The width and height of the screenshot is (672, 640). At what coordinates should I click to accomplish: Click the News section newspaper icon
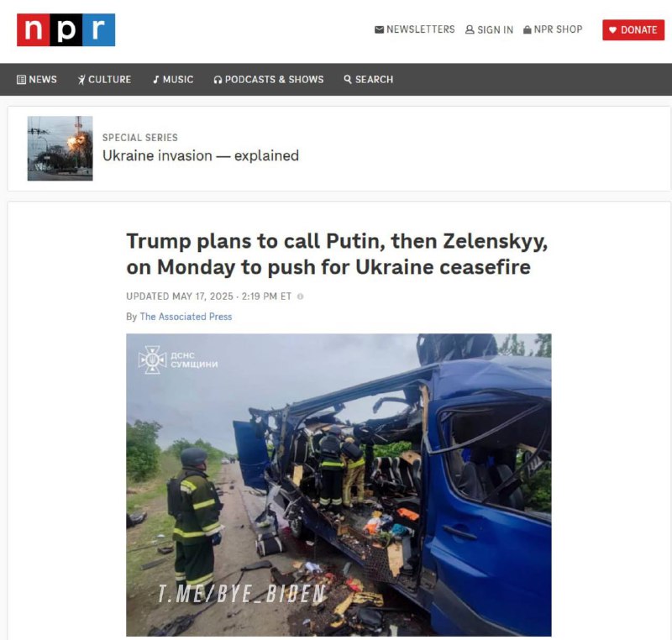pyautogui.click(x=21, y=80)
